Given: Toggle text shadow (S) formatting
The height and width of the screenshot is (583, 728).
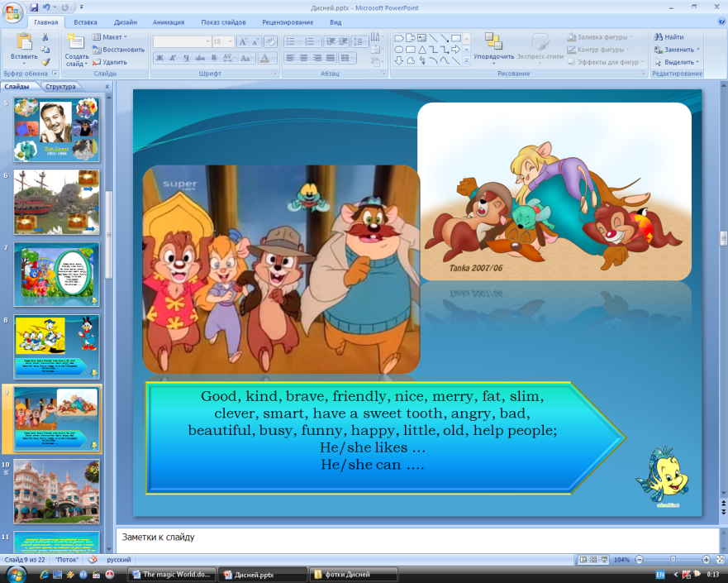Looking at the screenshot, I should (213, 58).
